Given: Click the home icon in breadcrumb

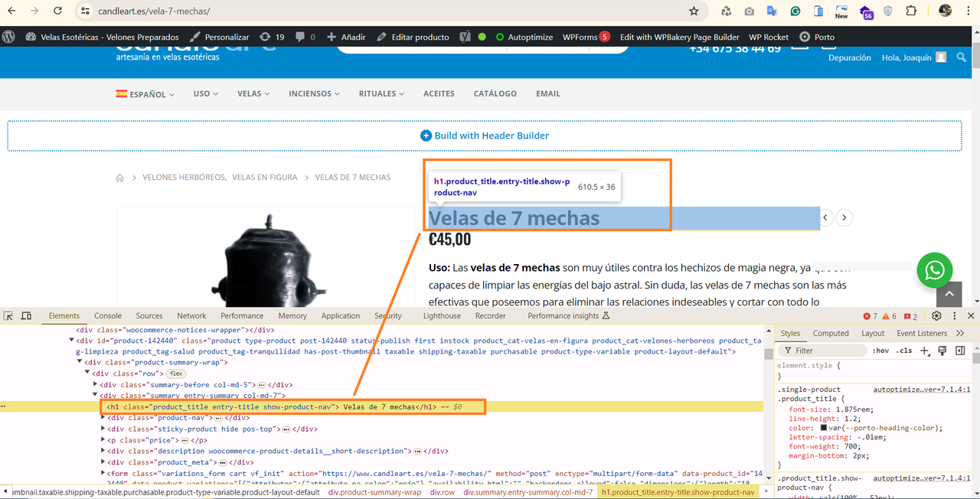Looking at the screenshot, I should tap(119, 178).
